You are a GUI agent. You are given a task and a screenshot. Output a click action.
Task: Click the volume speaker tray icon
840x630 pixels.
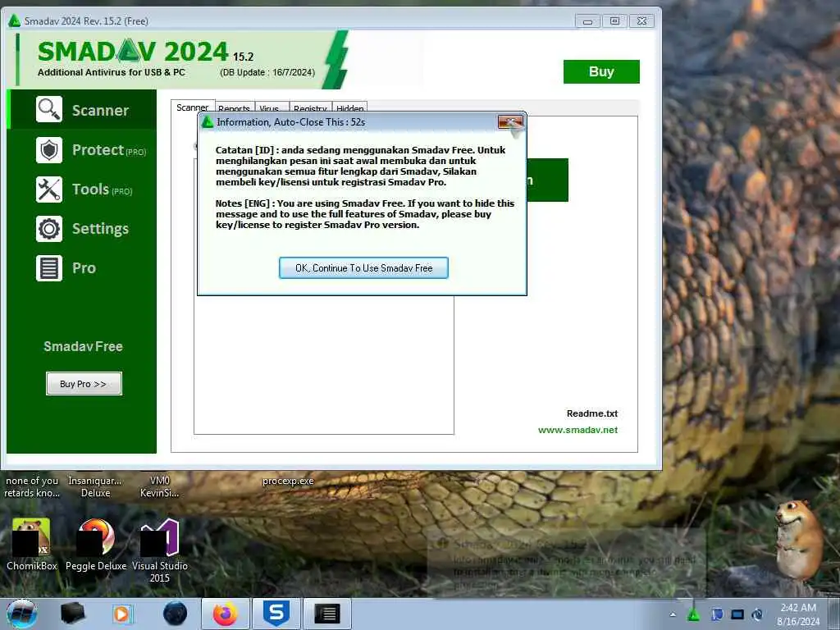tap(757, 614)
